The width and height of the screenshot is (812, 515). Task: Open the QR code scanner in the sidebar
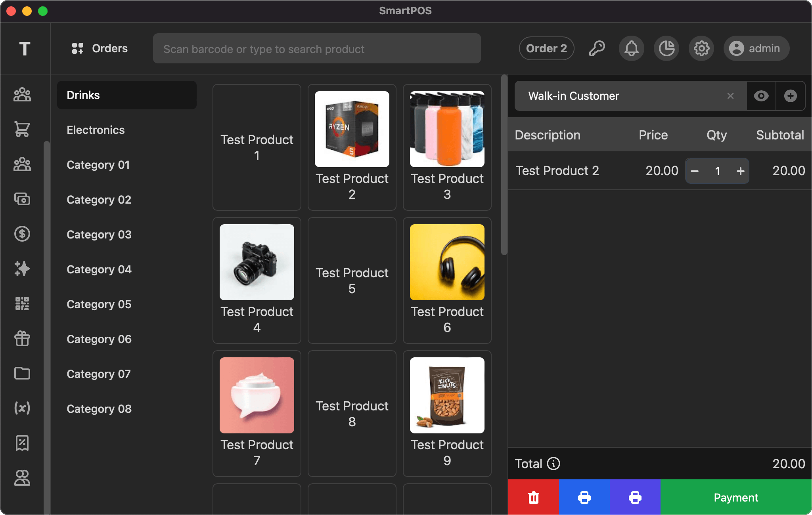click(23, 303)
